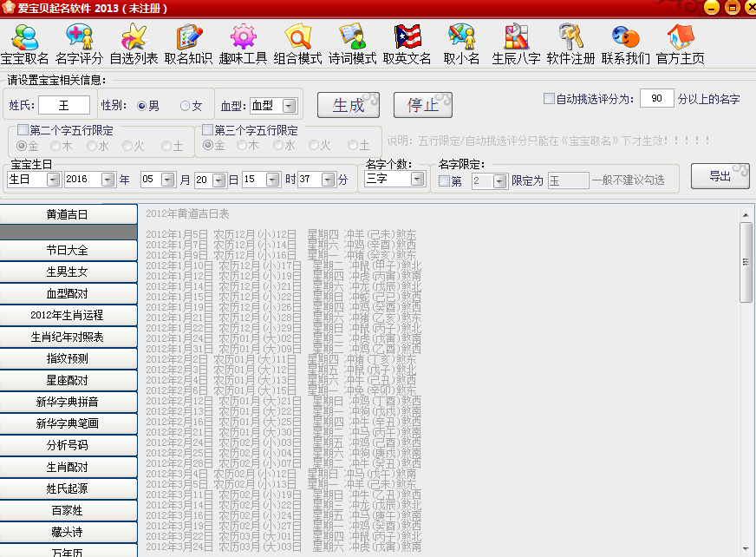Enable 第三个字五行限定 checkbox

tap(207, 130)
